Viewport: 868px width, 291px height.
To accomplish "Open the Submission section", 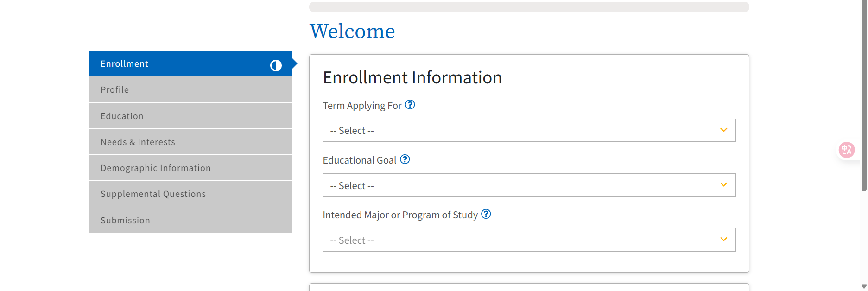I will (x=190, y=220).
